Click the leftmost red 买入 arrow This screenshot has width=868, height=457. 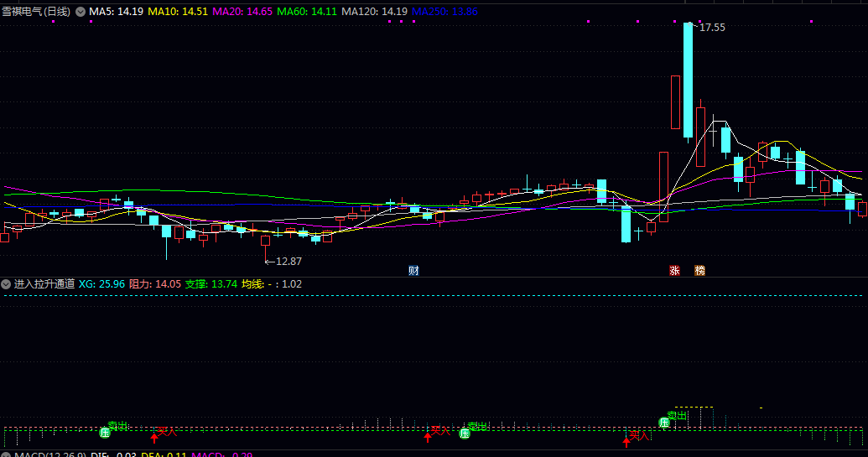click(154, 439)
